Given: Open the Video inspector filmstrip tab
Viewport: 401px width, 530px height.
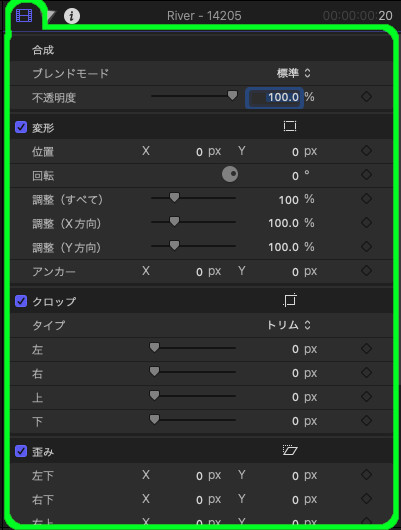Looking at the screenshot, I should click(24, 15).
